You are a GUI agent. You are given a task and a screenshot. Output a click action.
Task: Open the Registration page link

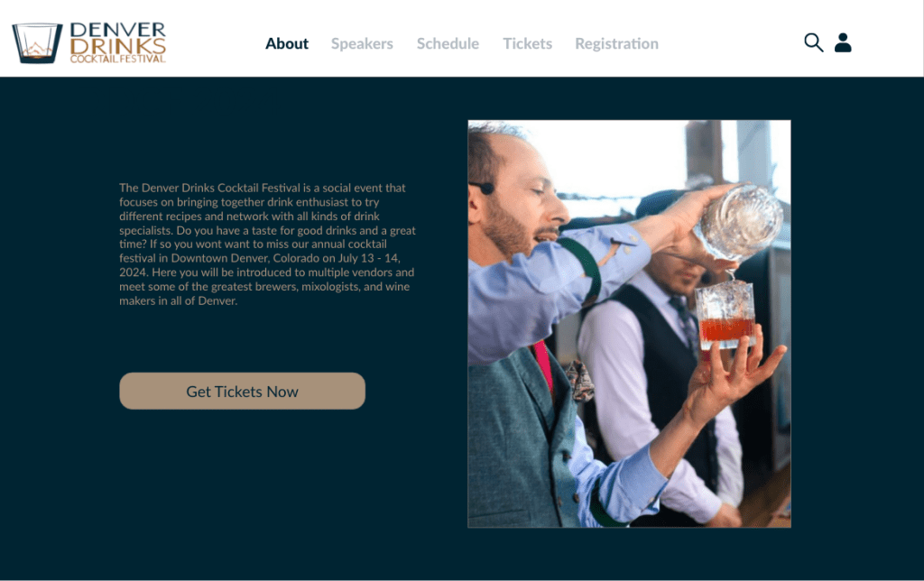point(617,43)
